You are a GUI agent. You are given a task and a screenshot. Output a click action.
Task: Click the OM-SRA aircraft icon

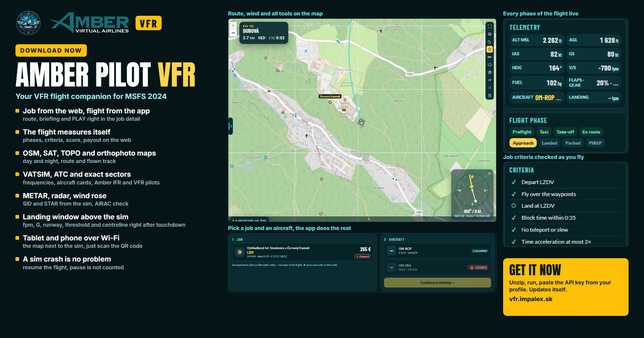pyautogui.click(x=391, y=267)
